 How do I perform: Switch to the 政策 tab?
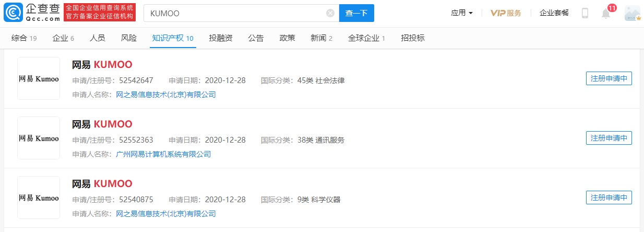(x=287, y=38)
